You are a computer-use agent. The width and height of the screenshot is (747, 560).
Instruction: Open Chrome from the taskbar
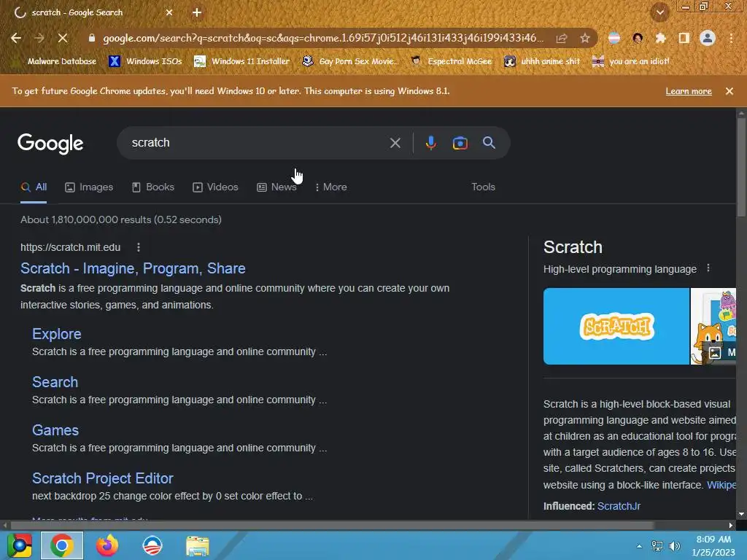[62, 545]
